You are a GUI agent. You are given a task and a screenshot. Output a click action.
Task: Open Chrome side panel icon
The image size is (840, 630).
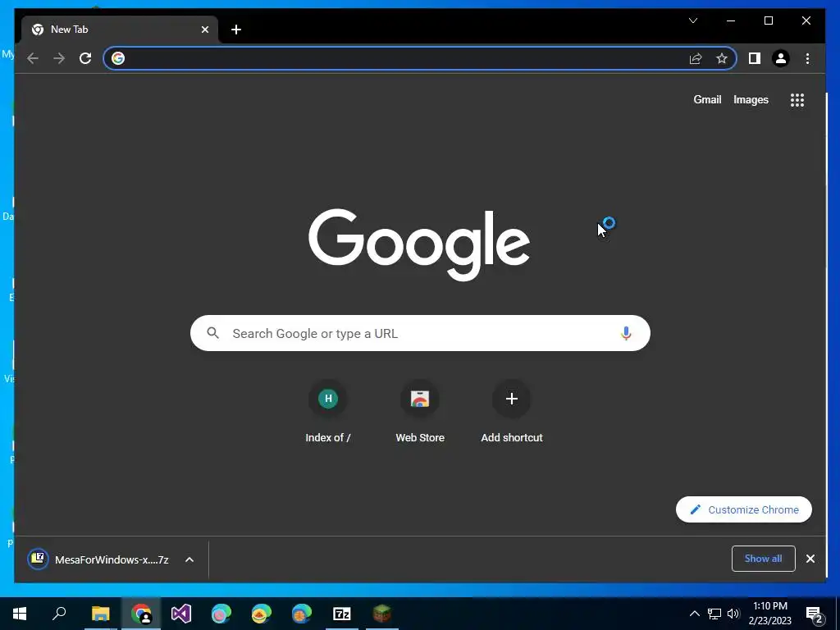[755, 58]
